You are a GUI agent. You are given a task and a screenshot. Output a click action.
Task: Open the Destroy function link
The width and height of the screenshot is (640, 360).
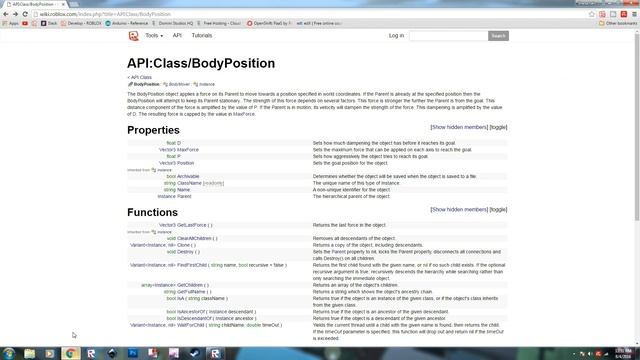pyautogui.click(x=185, y=252)
